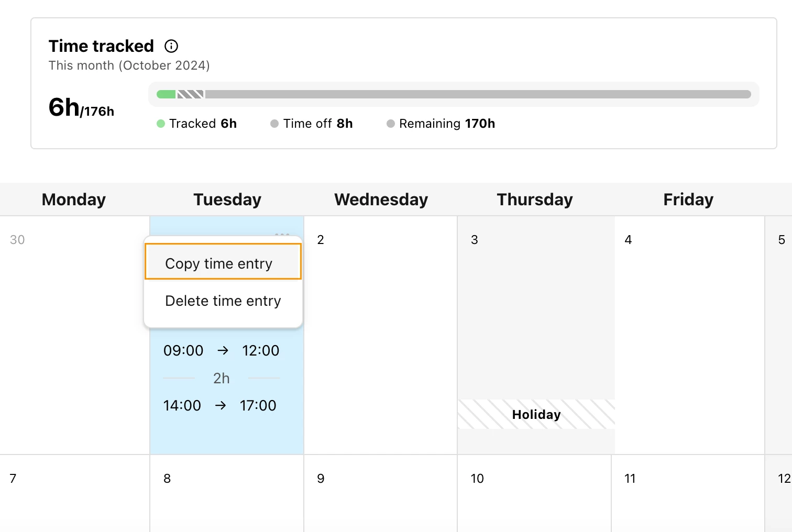Image resolution: width=792 pixels, height=532 pixels.
Task: Click the 17:00 end time
Action: (x=258, y=405)
